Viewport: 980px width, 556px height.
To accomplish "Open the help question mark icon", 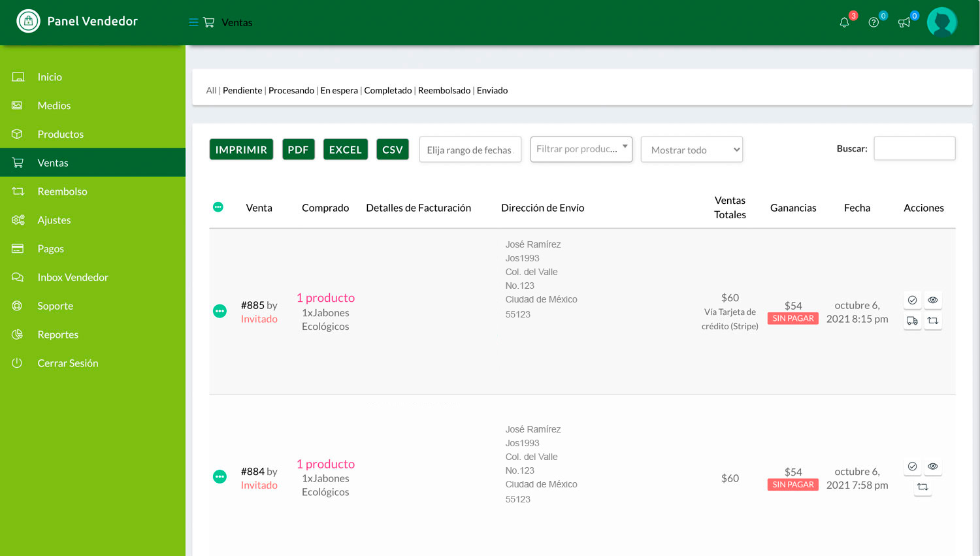I will pyautogui.click(x=874, y=22).
